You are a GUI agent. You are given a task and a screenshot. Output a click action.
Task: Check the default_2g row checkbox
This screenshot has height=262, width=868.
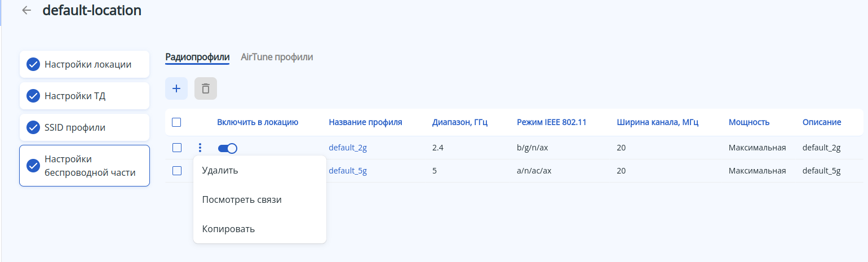[177, 148]
